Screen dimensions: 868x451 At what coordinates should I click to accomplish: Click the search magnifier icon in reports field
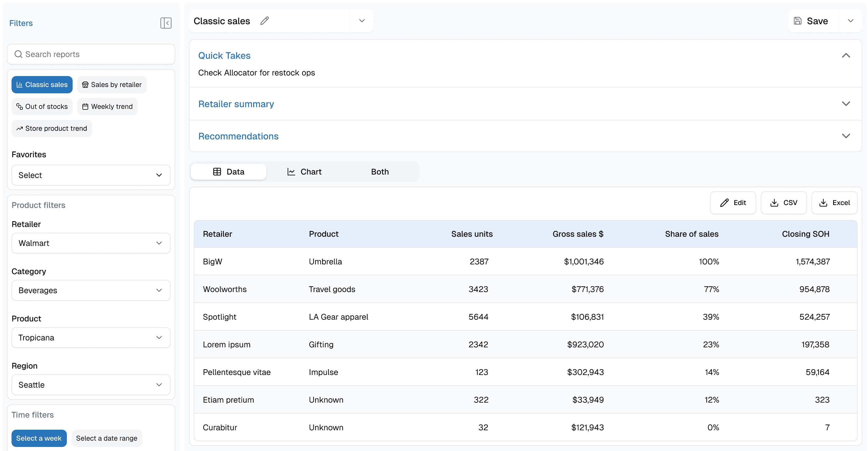[18, 54]
